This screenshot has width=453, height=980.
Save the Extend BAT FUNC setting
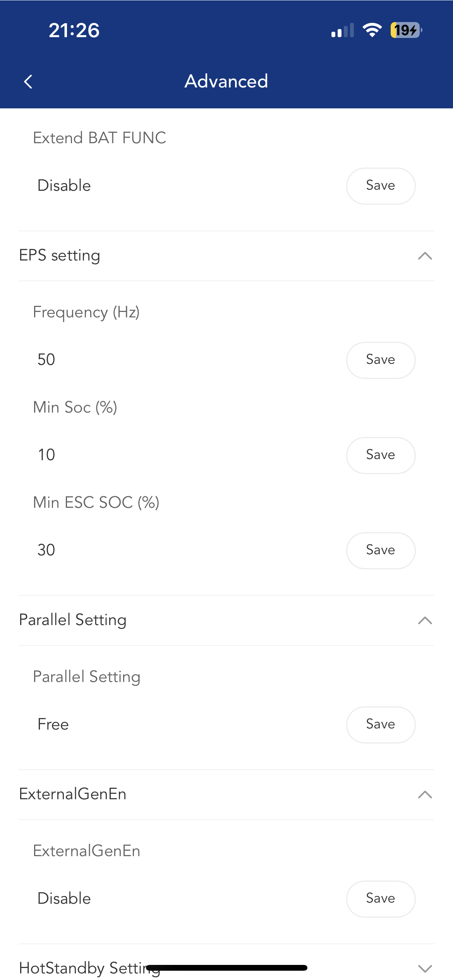point(380,186)
